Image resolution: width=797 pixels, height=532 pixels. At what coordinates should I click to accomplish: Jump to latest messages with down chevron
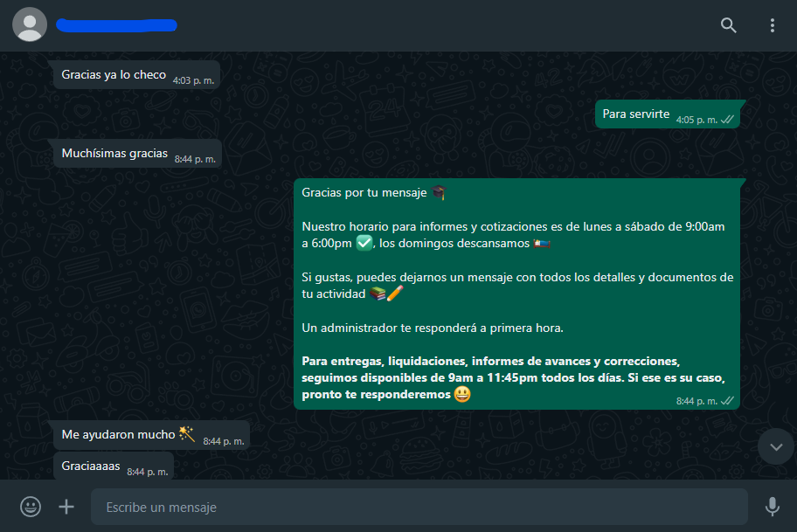[x=776, y=447]
